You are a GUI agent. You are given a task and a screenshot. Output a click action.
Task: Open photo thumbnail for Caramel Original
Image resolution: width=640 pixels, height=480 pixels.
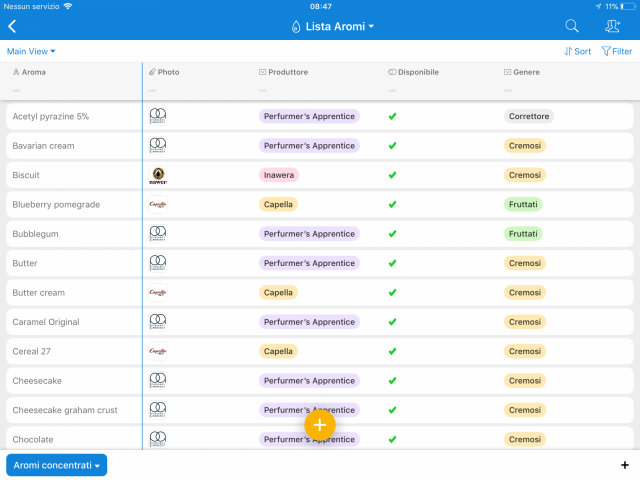[158, 322]
